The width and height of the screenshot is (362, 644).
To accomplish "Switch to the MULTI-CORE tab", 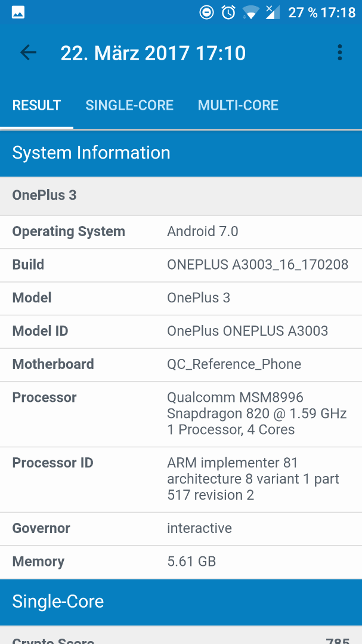I will point(239,105).
